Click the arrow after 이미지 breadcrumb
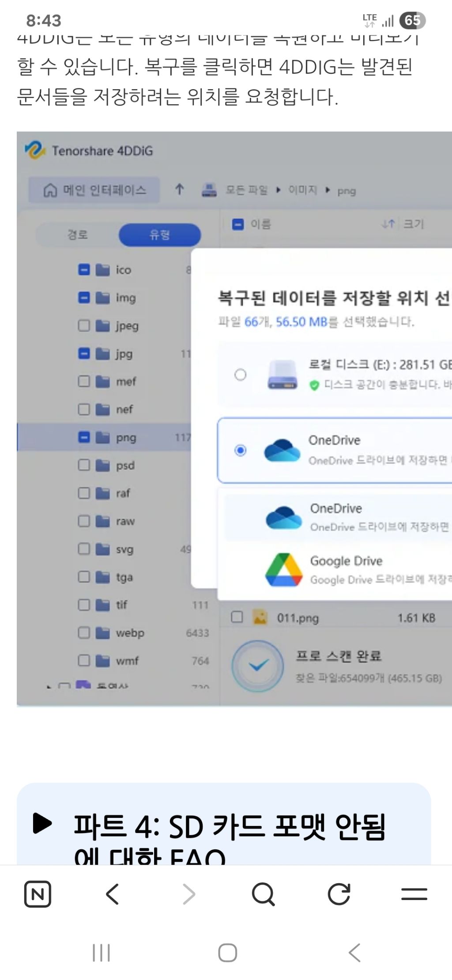 [328, 190]
